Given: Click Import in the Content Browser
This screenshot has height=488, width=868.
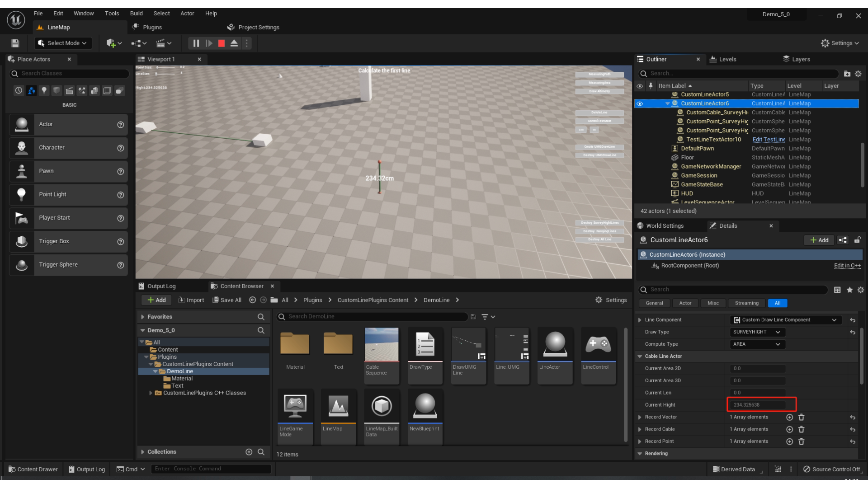Looking at the screenshot, I should point(191,300).
